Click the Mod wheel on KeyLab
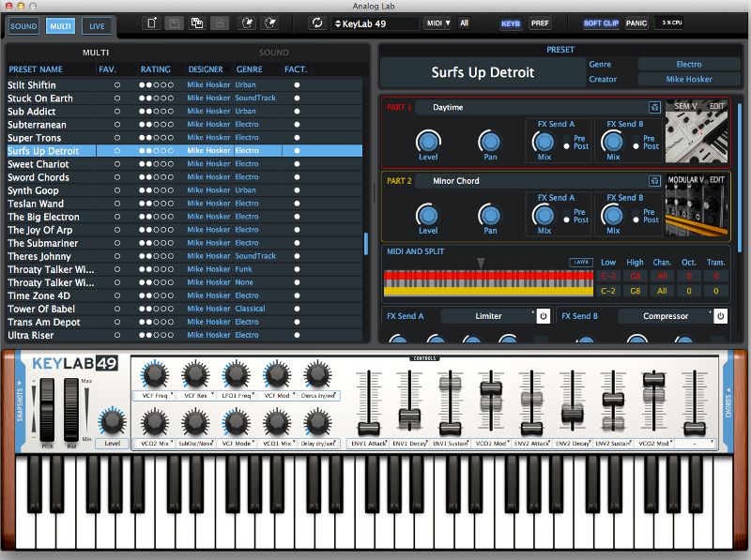 pyautogui.click(x=71, y=410)
